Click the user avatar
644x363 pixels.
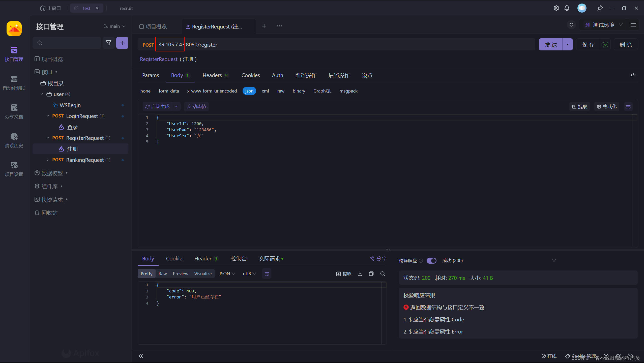pos(582,8)
